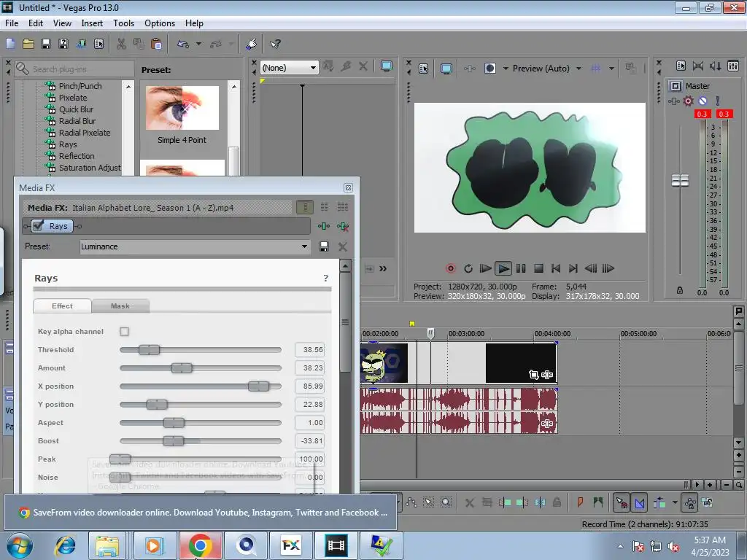747x560 pixels.
Task: Expand the trimmer double-chevron more button
Action: tap(383, 268)
